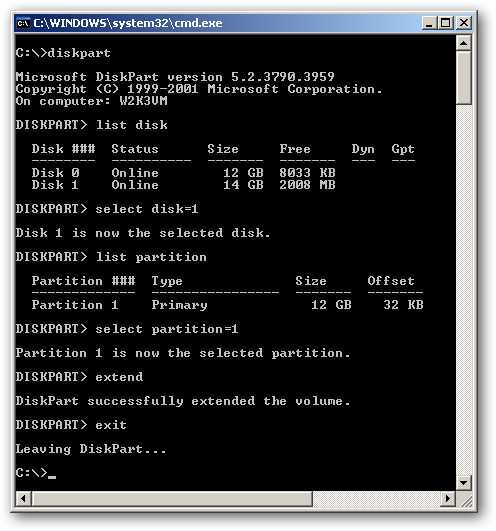Click the horizontal scrollbar left arrow
Screen dimensions: 496x531
coord(23,498)
